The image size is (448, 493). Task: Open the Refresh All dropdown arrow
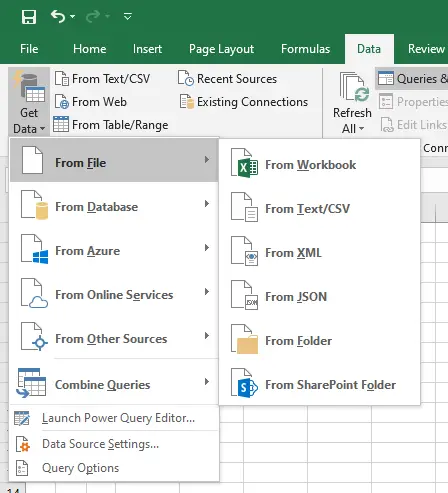point(361,129)
